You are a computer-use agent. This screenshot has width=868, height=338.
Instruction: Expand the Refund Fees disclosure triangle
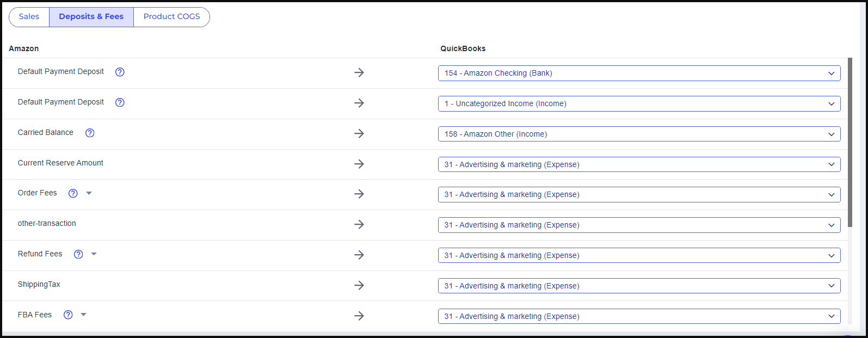pos(94,254)
